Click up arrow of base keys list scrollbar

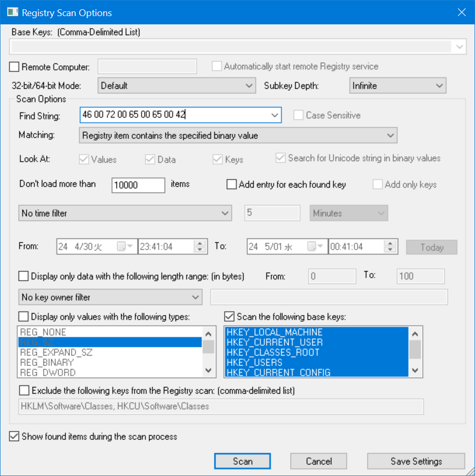415,334
